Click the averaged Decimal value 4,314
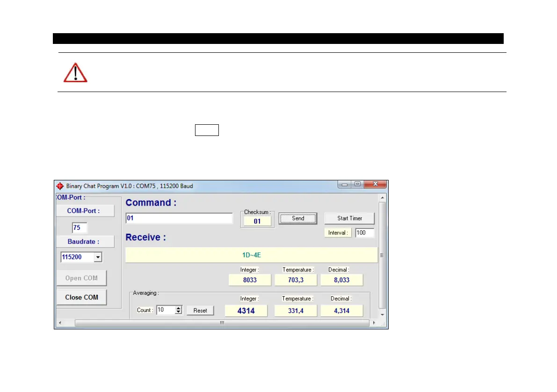557x392 pixels. pos(341,311)
